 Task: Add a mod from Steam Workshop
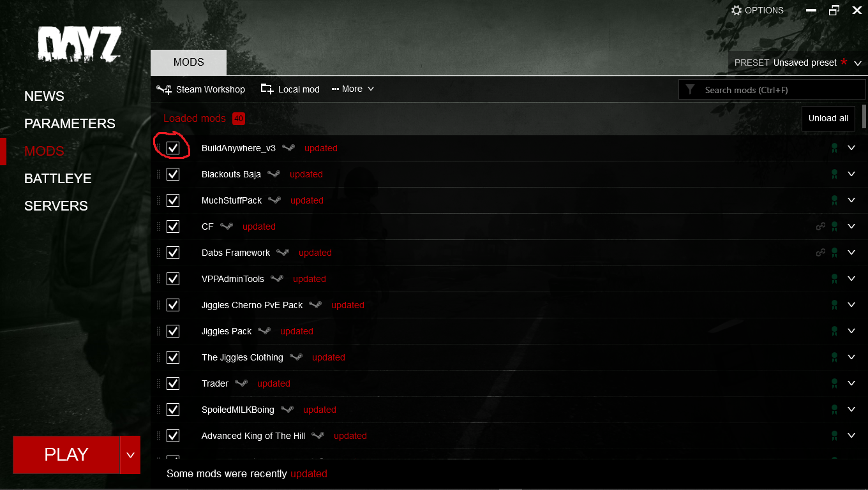point(200,89)
